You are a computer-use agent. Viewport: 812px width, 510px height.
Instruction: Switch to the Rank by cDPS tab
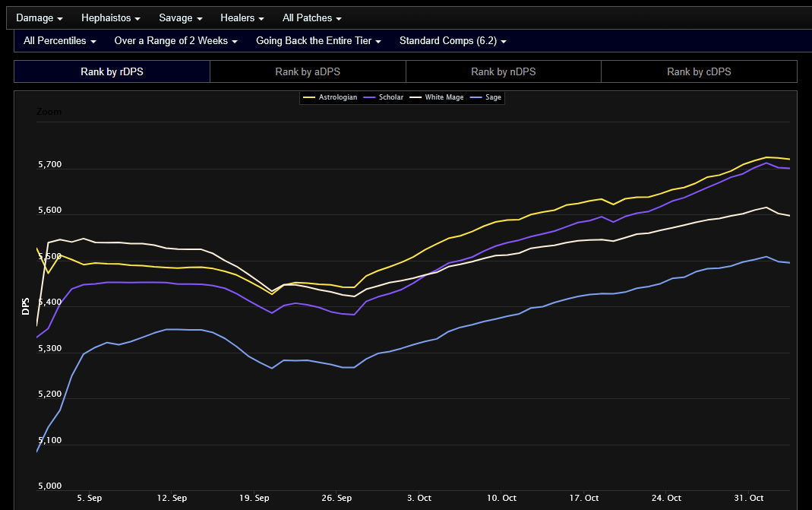click(699, 71)
